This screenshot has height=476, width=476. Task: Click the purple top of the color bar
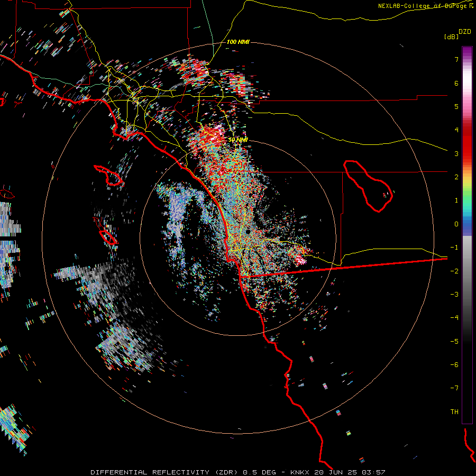click(x=467, y=52)
